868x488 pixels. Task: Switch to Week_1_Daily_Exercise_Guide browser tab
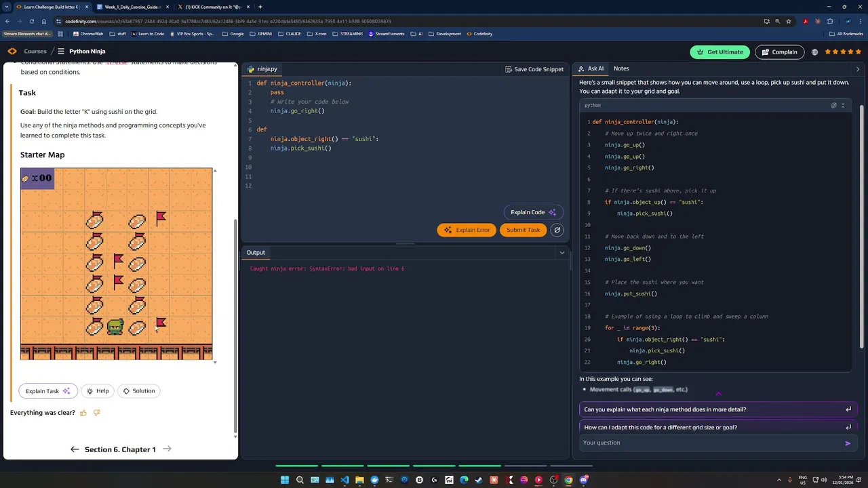coord(133,7)
